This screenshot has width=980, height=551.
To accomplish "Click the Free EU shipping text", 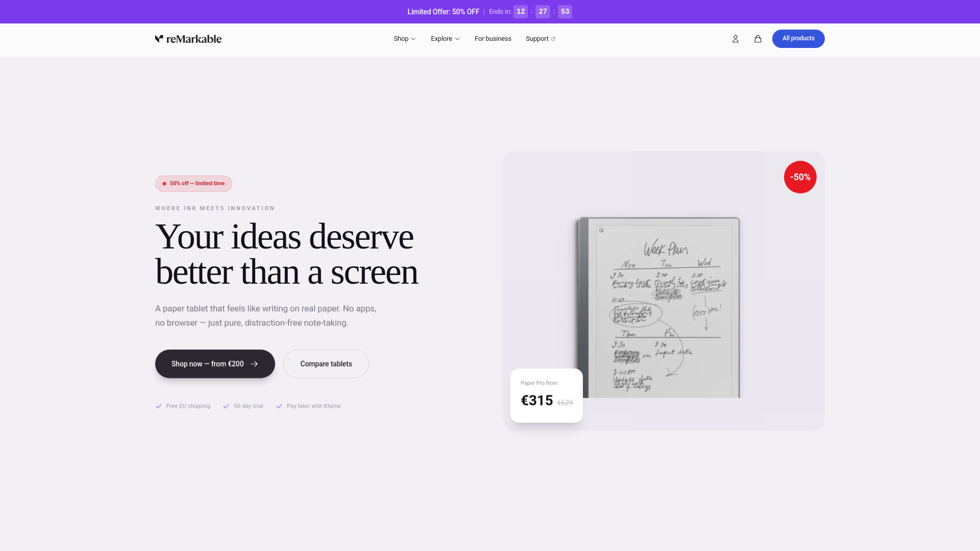I will 188,406.
